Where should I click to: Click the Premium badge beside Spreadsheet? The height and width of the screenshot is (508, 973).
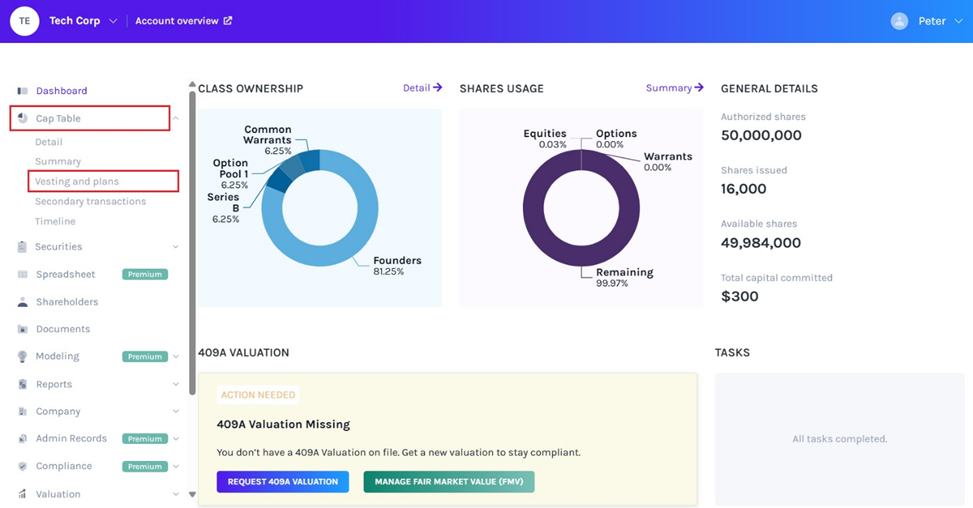coord(145,274)
